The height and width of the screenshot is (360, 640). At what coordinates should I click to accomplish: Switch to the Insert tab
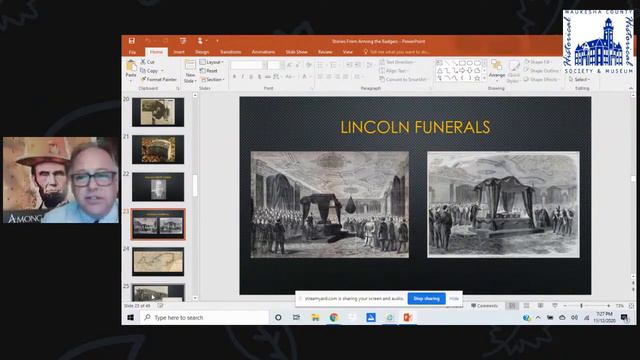(179, 52)
